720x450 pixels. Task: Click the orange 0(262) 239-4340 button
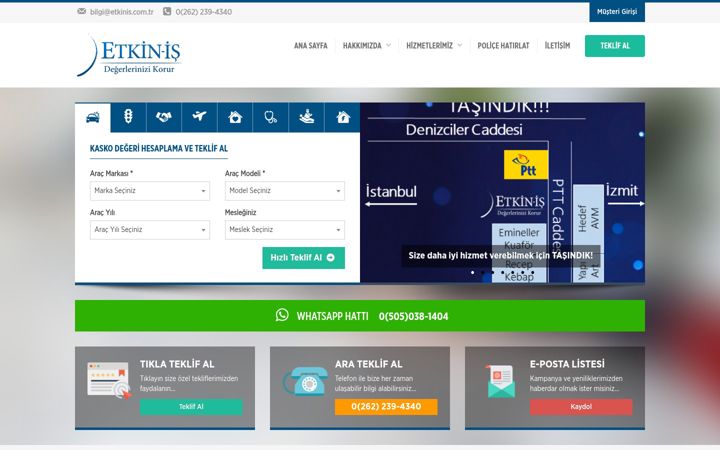[386, 407]
